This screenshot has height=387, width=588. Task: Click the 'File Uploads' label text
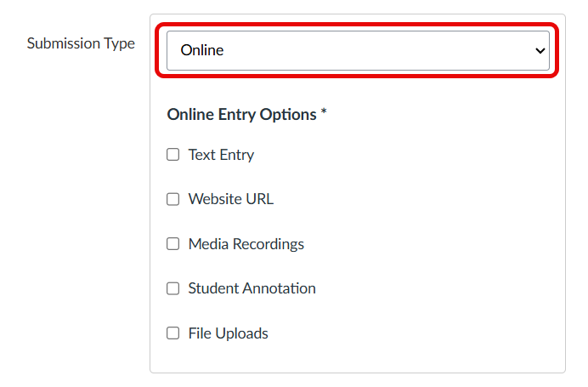click(229, 333)
